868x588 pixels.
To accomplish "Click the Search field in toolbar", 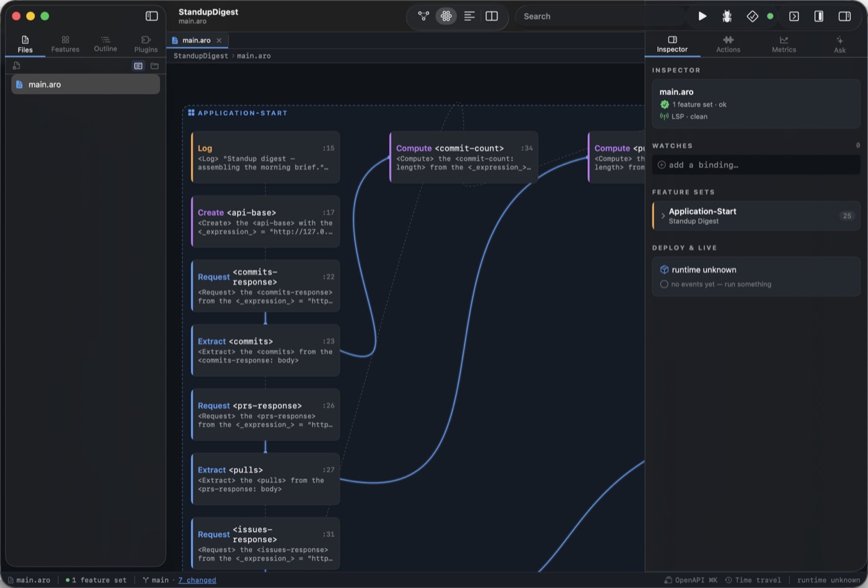I will point(600,16).
